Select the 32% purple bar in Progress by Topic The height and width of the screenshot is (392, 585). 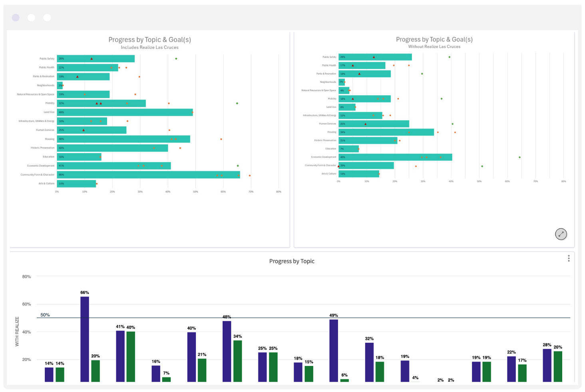tap(369, 362)
